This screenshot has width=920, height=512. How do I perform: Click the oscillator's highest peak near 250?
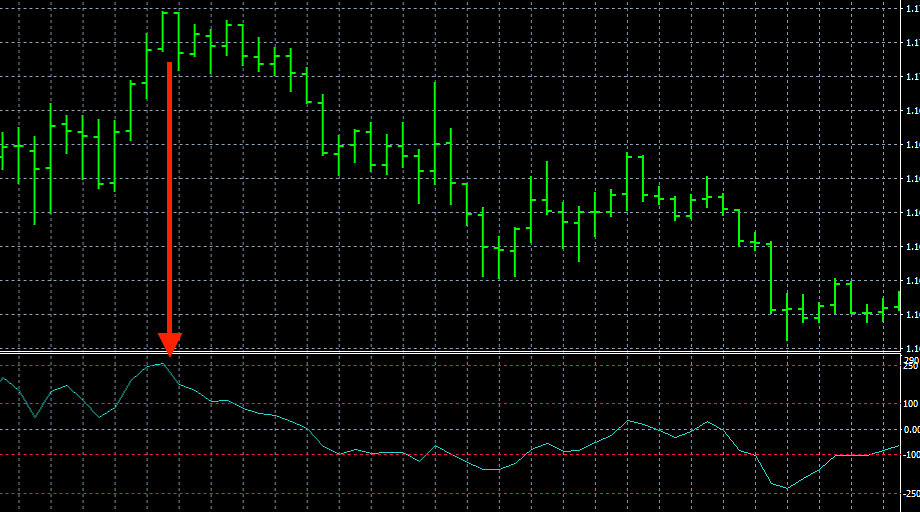(163, 364)
